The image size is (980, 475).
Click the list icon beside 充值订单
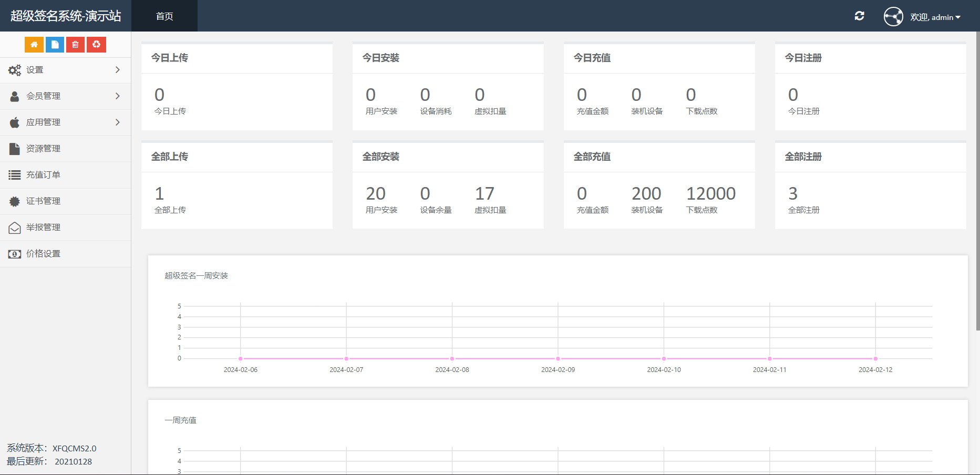tap(15, 175)
